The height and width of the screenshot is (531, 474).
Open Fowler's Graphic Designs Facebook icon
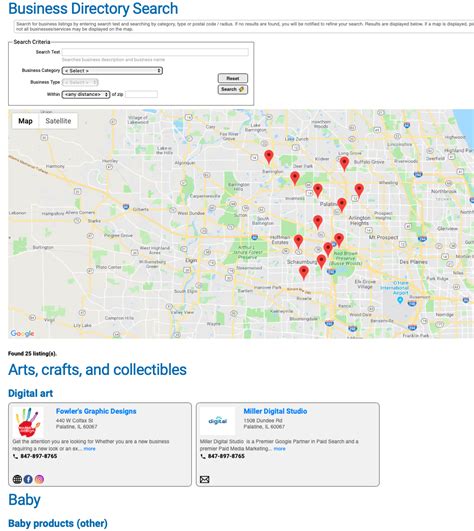(28, 479)
